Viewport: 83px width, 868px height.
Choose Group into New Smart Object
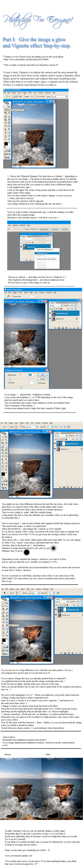47,259
